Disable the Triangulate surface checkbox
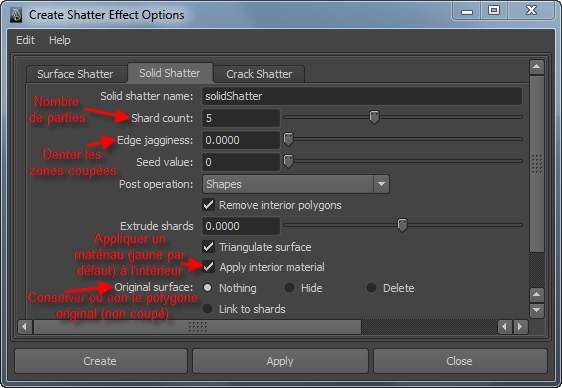This screenshot has width=562, height=388. [208, 247]
